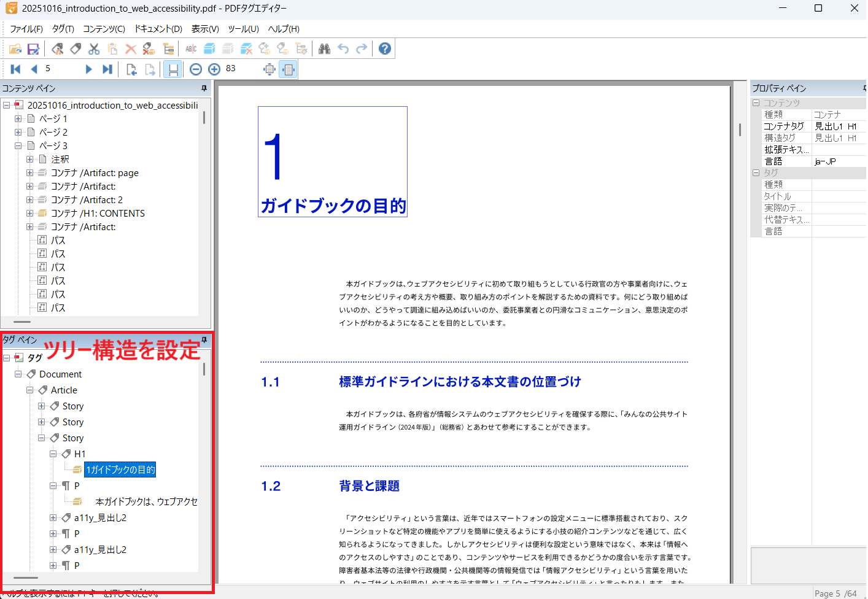Expand ページ 1 in content tree

18,118
